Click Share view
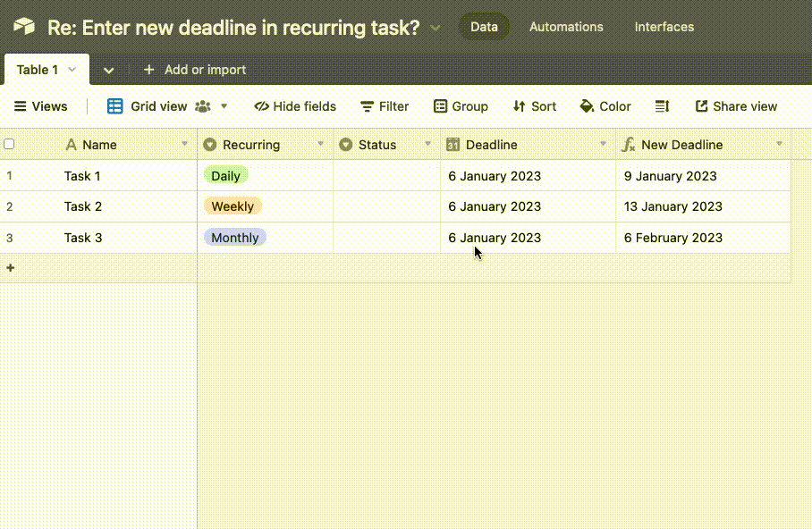 tap(736, 106)
